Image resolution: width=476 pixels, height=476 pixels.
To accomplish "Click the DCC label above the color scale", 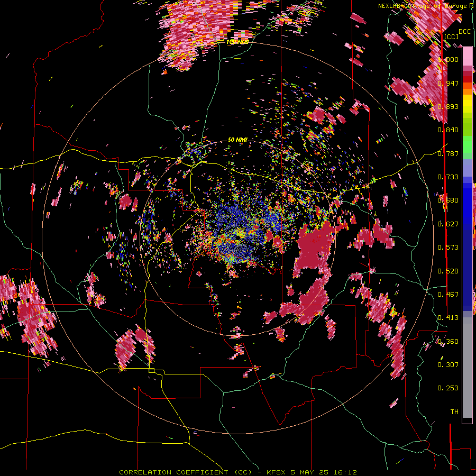I will pyautogui.click(x=464, y=32).
